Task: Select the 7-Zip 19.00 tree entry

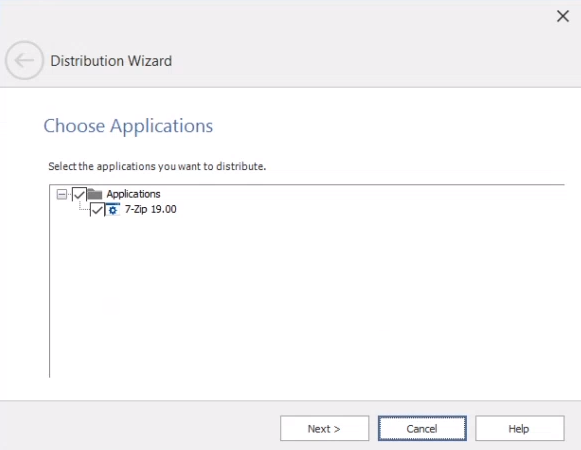Action: pyautogui.click(x=150, y=209)
